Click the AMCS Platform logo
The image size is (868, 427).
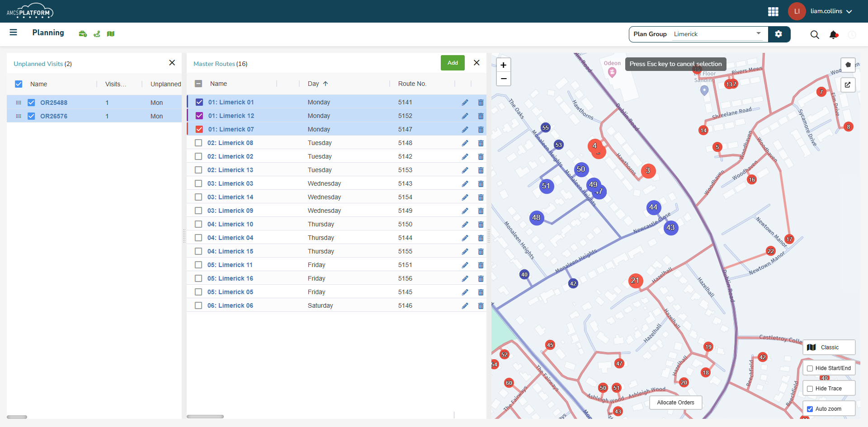(30, 11)
